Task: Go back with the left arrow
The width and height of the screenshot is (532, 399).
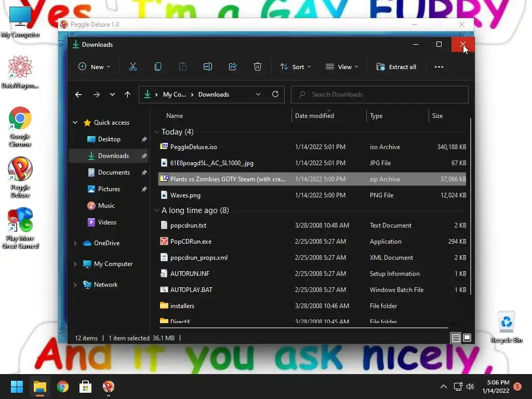Action: (78, 95)
